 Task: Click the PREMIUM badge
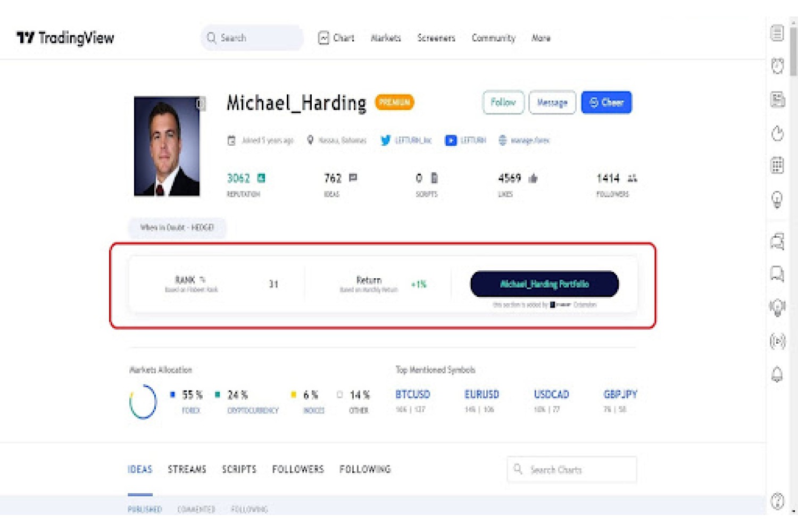pos(395,102)
